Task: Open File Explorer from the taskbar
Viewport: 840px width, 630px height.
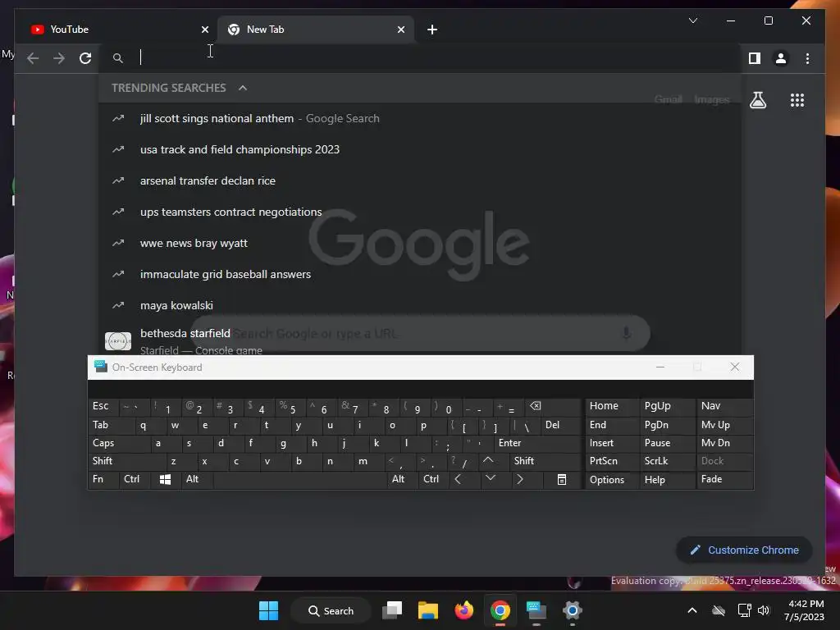Action: coord(428,610)
